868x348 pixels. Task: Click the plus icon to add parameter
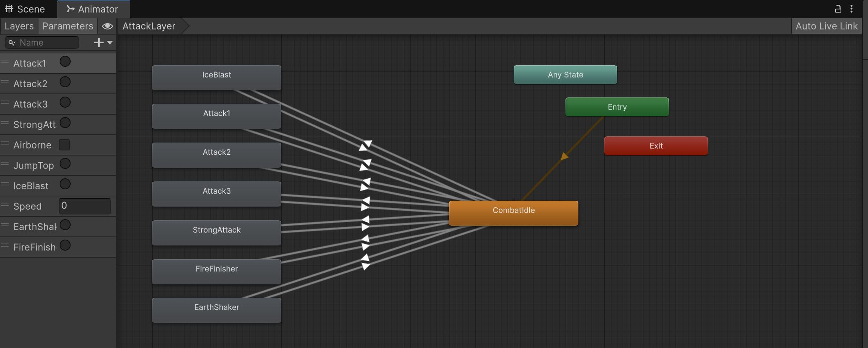tap(98, 42)
